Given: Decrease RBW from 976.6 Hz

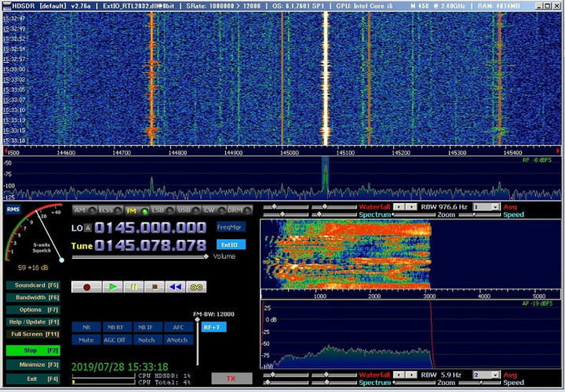Looking at the screenshot, I should [398, 207].
